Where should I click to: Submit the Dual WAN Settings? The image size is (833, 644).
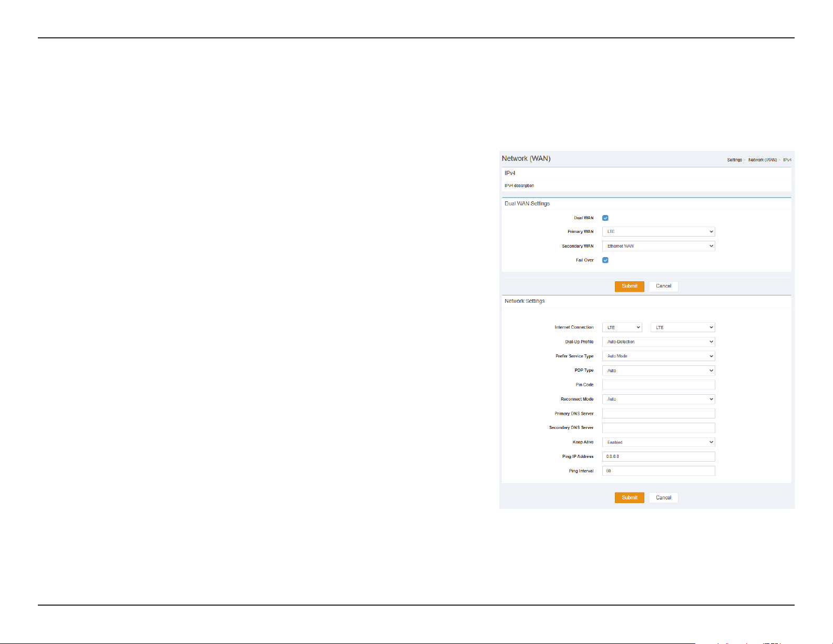(630, 287)
